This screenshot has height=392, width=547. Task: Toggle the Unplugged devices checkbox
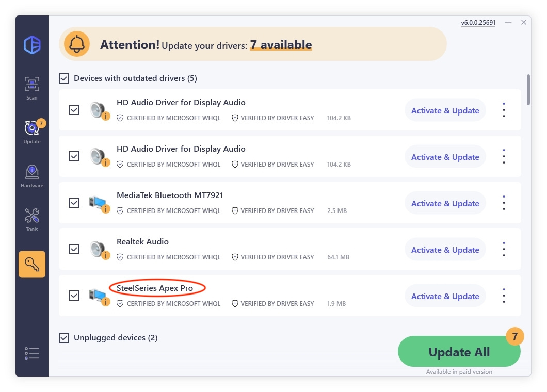tap(64, 338)
